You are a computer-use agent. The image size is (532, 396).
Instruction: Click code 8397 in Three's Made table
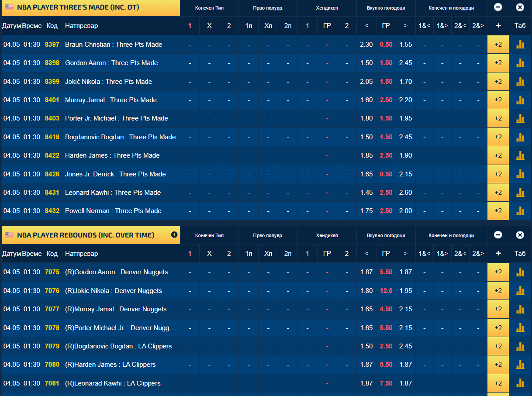pos(52,45)
